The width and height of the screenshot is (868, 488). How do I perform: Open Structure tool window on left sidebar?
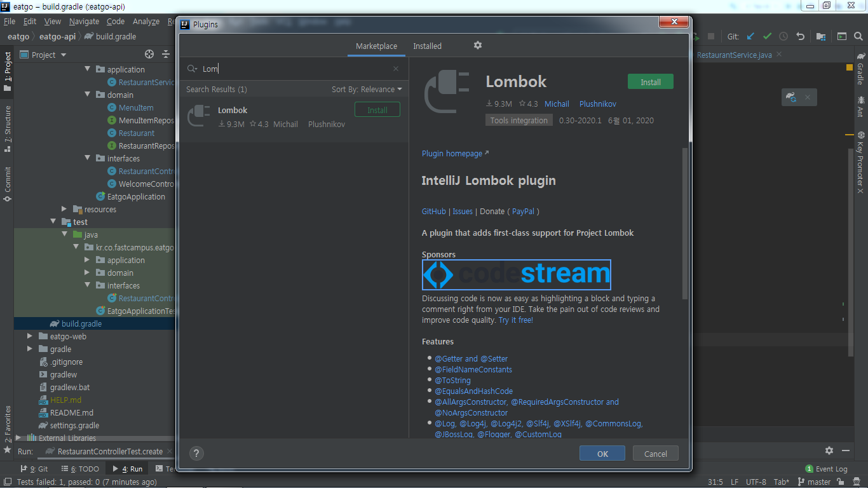tap(8, 129)
